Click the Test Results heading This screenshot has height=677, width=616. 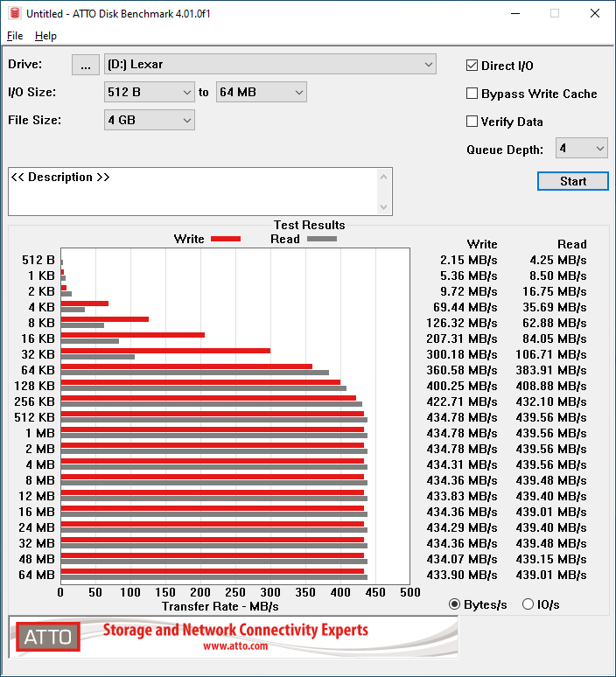[x=309, y=225]
